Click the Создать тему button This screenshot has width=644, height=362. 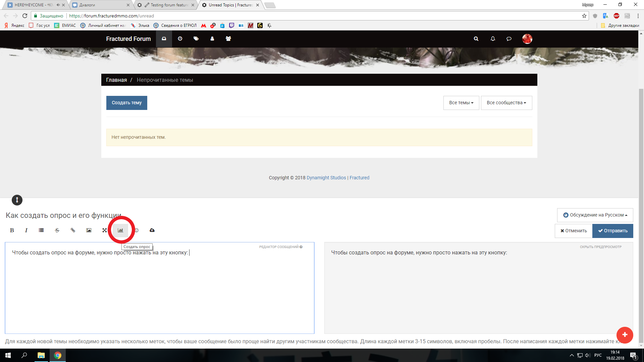click(127, 103)
